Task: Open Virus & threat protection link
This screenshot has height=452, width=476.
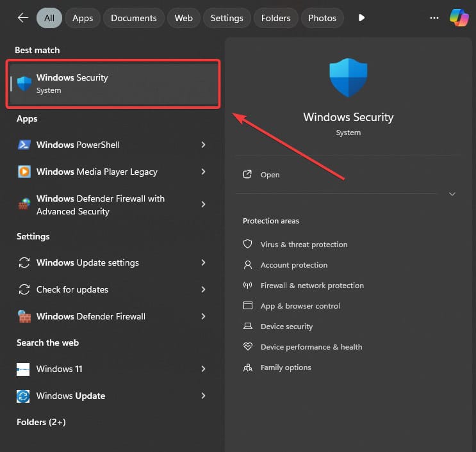Action: tap(304, 245)
